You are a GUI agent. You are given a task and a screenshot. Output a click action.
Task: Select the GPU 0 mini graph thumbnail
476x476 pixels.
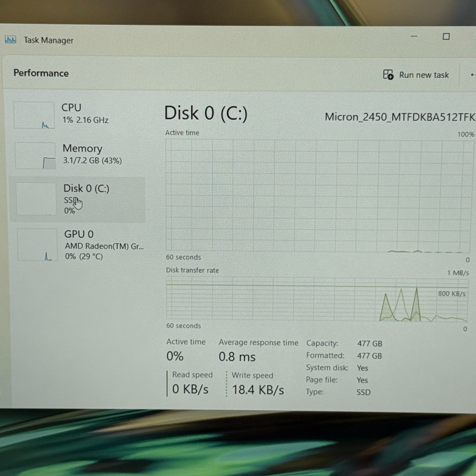37,245
